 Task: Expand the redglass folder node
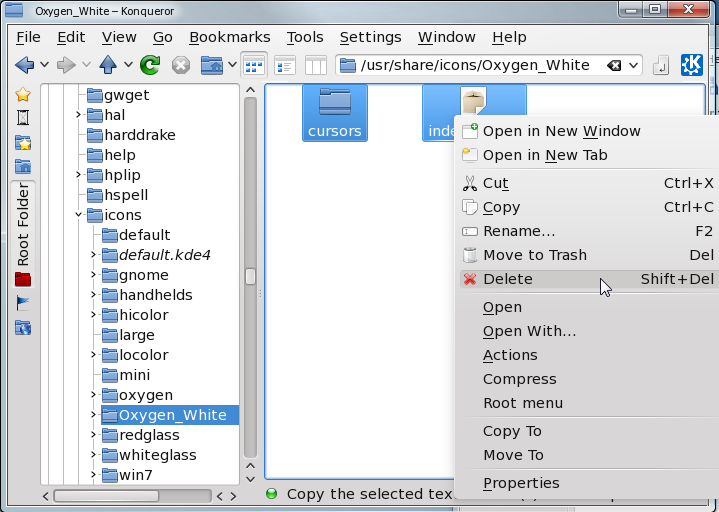pos(94,435)
